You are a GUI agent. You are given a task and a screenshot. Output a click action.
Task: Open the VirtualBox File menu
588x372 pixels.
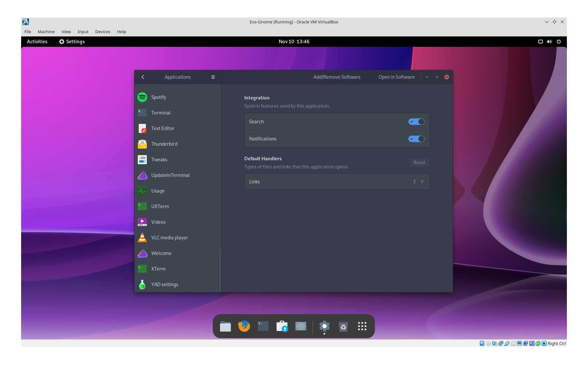point(28,32)
